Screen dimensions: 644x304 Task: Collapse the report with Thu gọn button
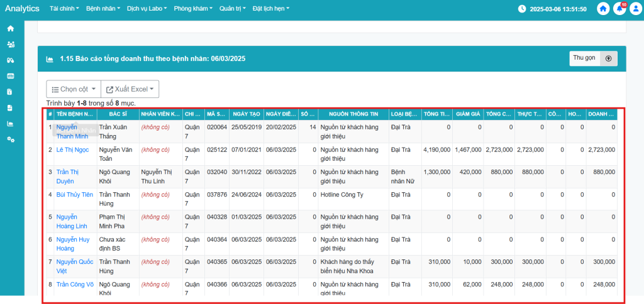(x=593, y=58)
